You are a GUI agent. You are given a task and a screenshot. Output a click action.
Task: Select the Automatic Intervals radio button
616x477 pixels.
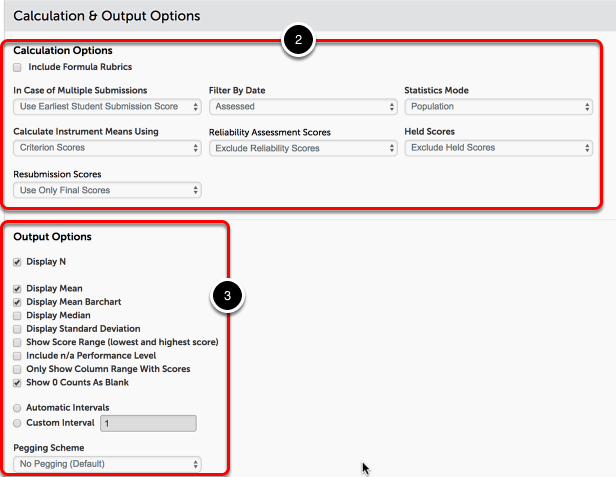click(x=17, y=408)
